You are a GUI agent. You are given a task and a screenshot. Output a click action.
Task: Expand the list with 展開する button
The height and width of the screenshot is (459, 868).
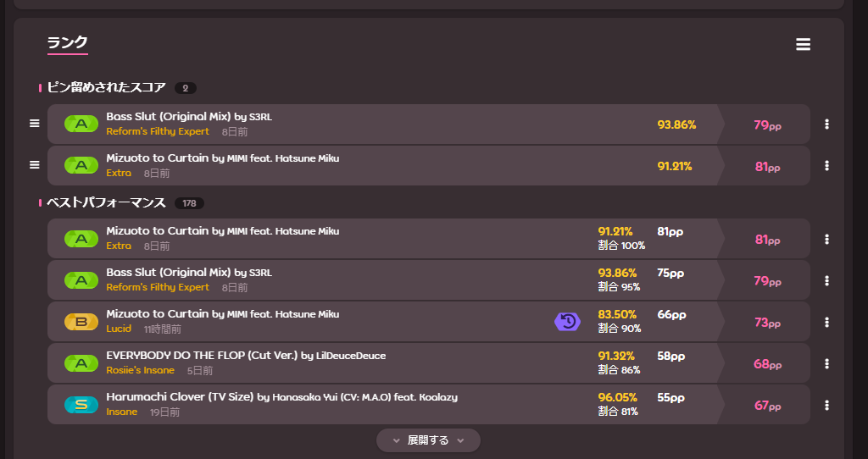[428, 440]
